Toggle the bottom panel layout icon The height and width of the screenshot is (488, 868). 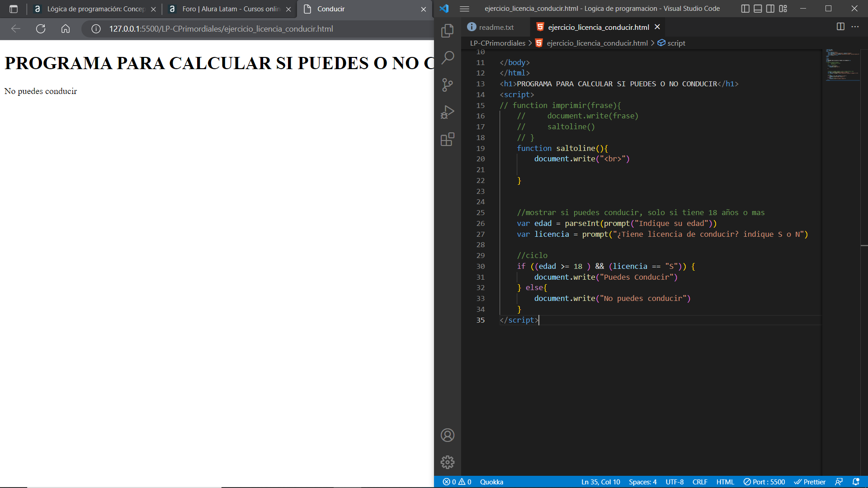758,9
